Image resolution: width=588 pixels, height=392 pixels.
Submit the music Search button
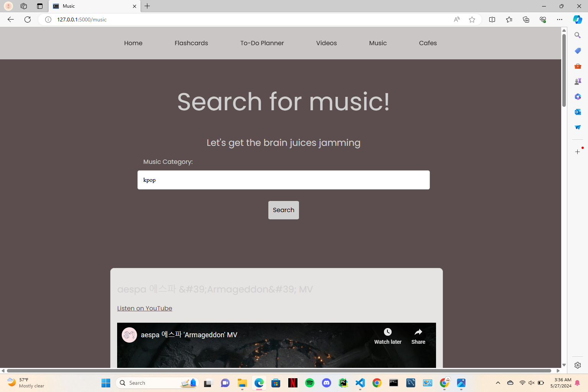click(284, 210)
